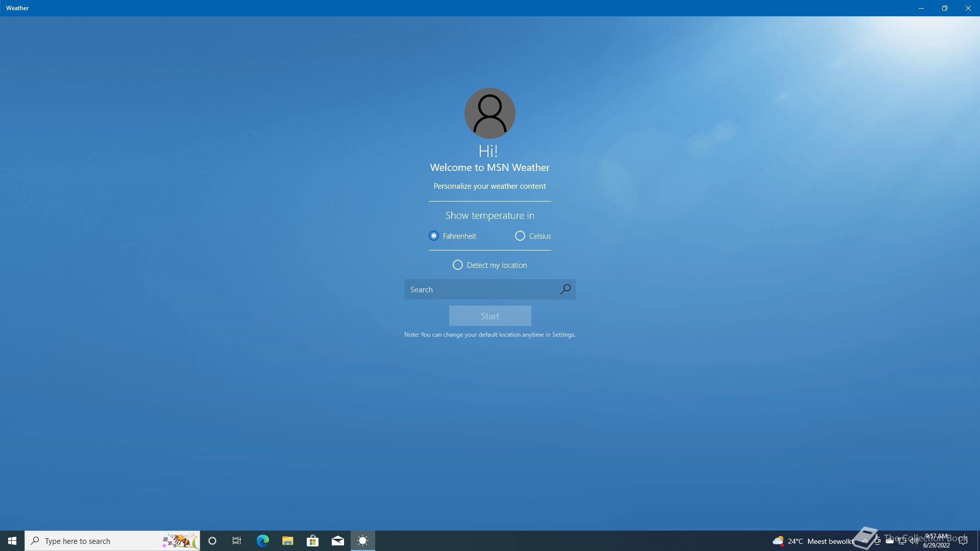
Task: Open Cortana from the taskbar
Action: [x=212, y=541]
